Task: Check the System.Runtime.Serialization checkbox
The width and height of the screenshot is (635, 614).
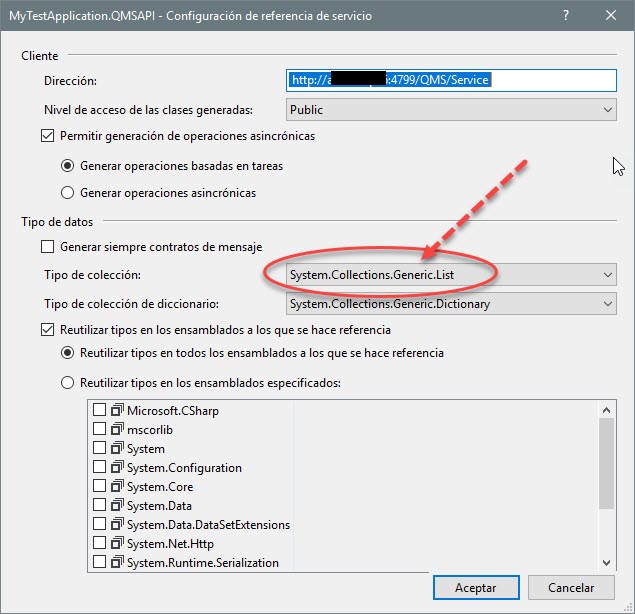Action: pos(99,562)
